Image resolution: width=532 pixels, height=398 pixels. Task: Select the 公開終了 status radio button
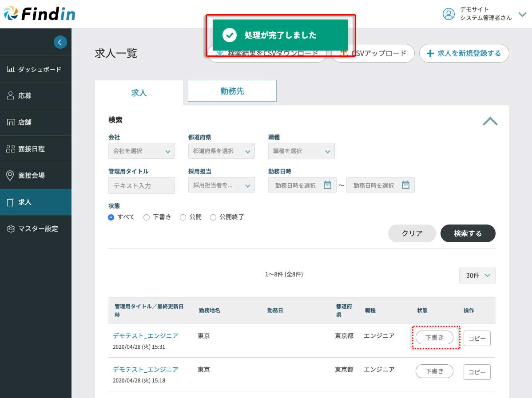point(213,217)
